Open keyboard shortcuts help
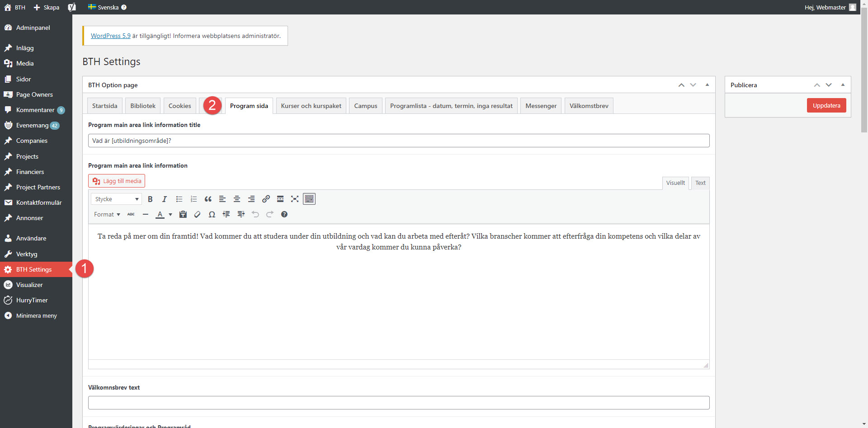Image resolution: width=868 pixels, height=428 pixels. (284, 214)
